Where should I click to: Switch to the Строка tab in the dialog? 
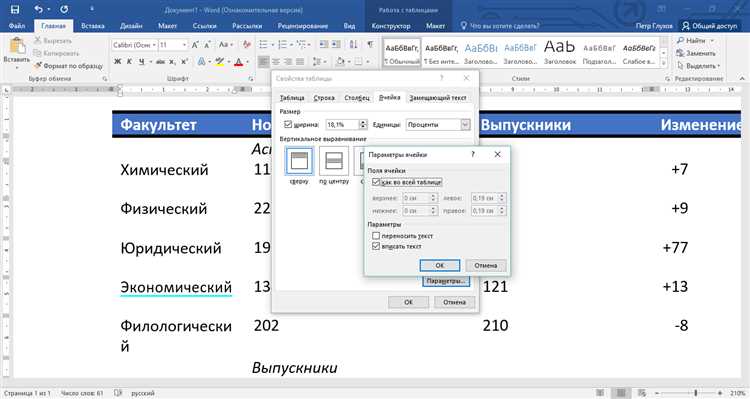(x=324, y=98)
